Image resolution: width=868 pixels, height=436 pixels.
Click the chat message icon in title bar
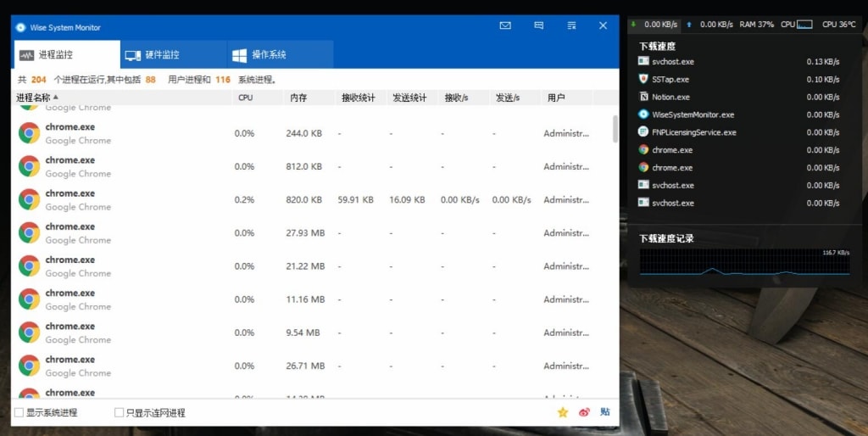pos(538,25)
